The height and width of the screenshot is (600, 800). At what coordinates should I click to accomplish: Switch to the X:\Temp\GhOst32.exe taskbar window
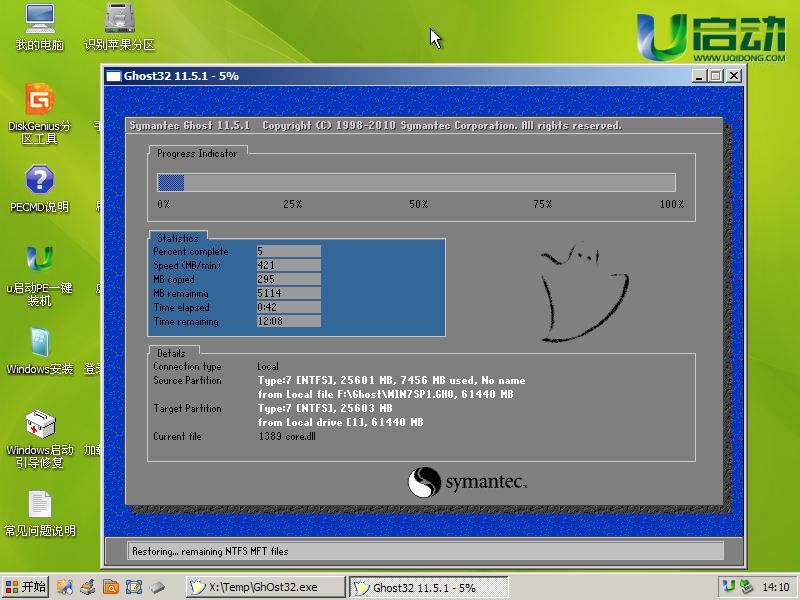click(265, 587)
